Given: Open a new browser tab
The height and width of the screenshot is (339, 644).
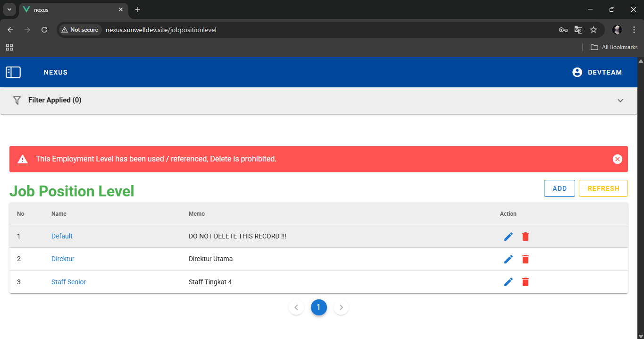Looking at the screenshot, I should point(138,9).
